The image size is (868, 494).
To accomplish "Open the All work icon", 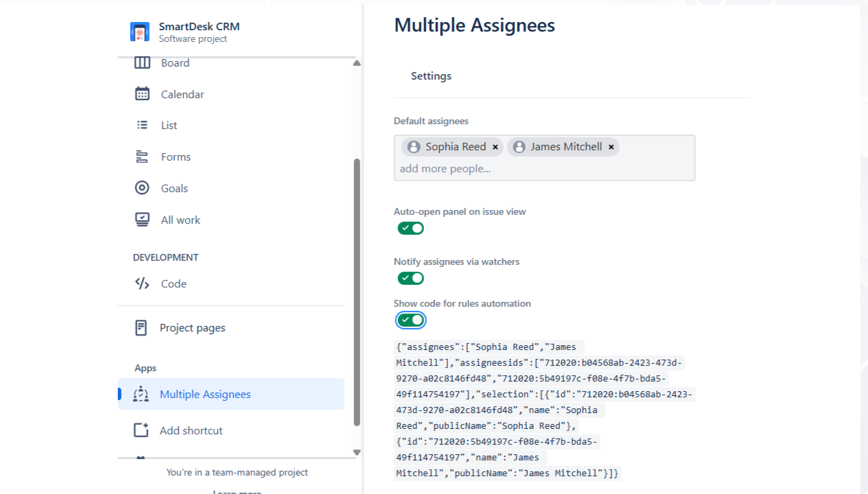I will pos(142,220).
